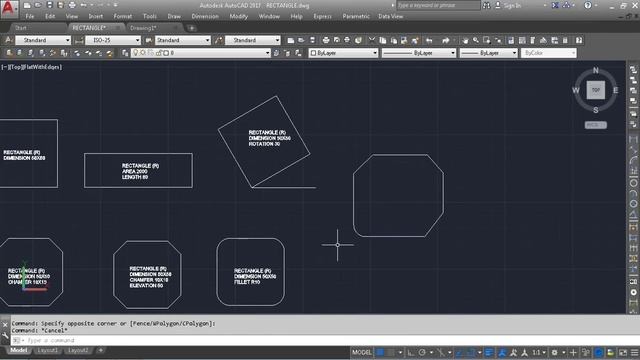Click the Open file icon in quick access toolbar
Viewport: 640px width, 360px height.
[x=38, y=5]
